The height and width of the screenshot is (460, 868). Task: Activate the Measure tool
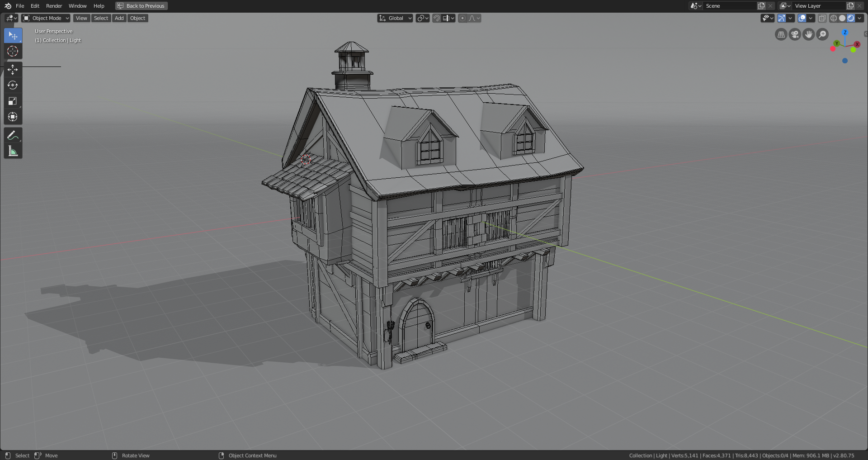tap(13, 151)
